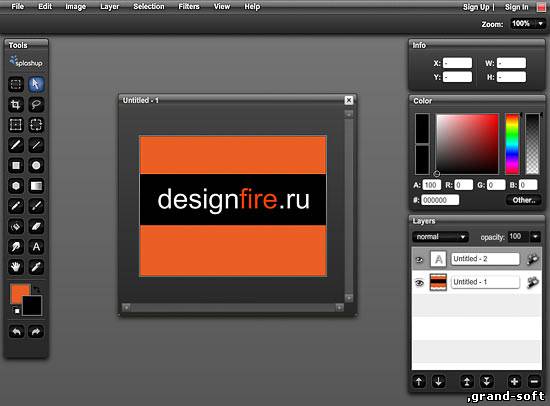
Task: Click the document horizontal scrollbar
Action: click(233, 308)
